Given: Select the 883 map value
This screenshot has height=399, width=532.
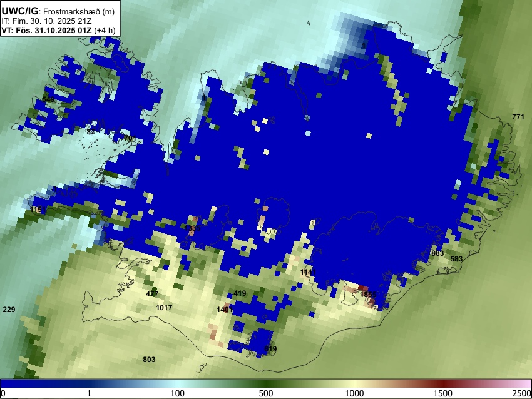Looking at the screenshot, I should click(x=437, y=253).
